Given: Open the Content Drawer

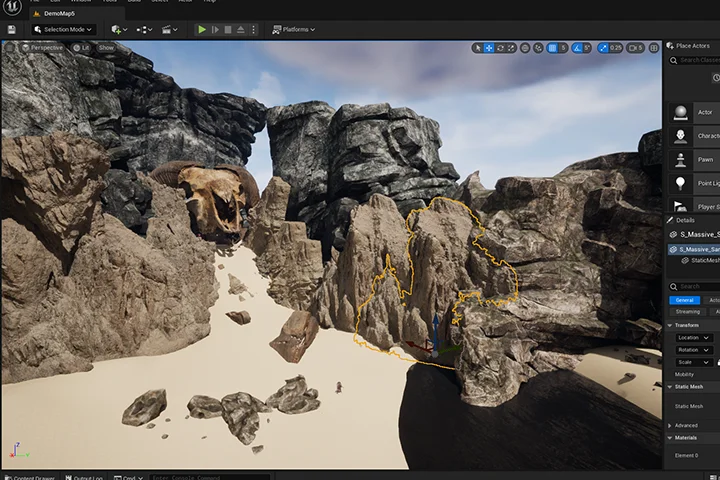Looking at the screenshot, I should coord(30,478).
